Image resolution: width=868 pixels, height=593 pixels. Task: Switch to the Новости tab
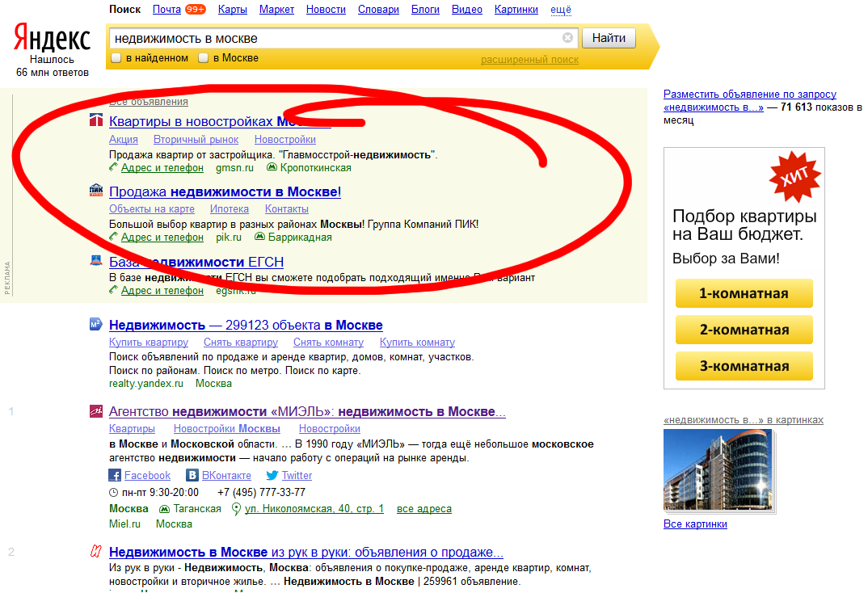(327, 10)
